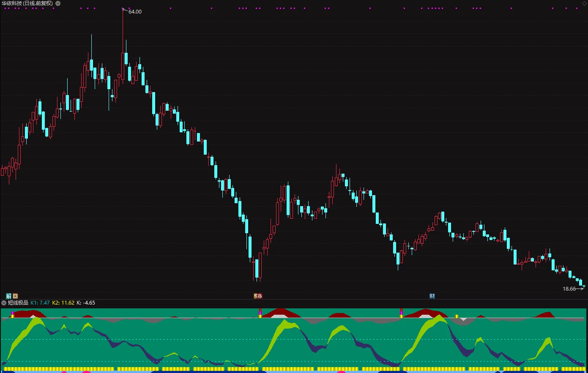Click the 华依科技 (日线,前复权) title text

point(27,3)
